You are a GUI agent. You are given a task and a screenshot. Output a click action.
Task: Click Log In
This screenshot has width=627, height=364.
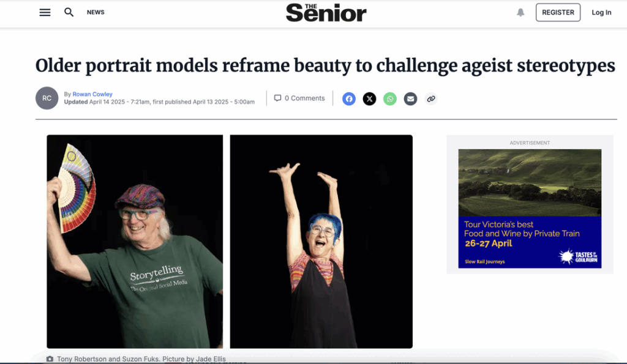point(601,12)
